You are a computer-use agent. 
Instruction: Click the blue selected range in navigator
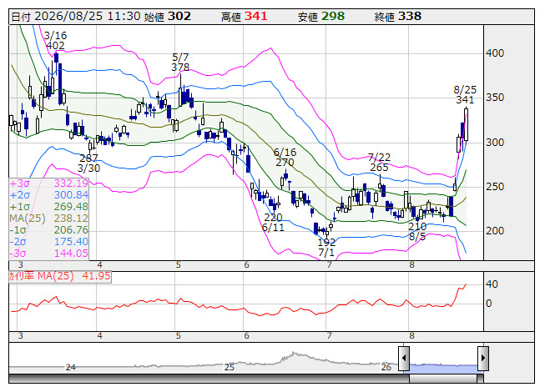(443, 367)
